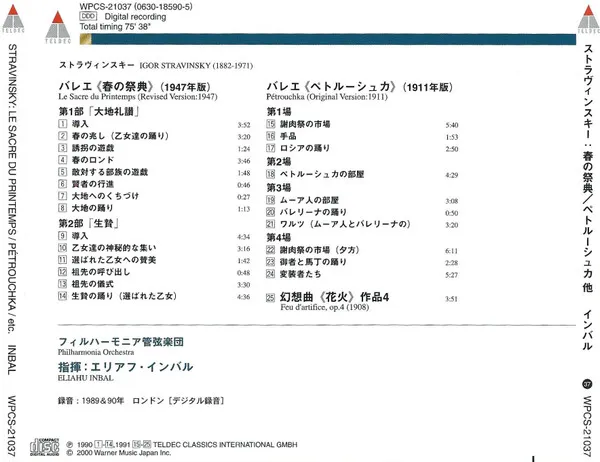This screenshot has width=600, height=462.
Task: Click the circled 37 mark on the right spine
Action: click(587, 384)
